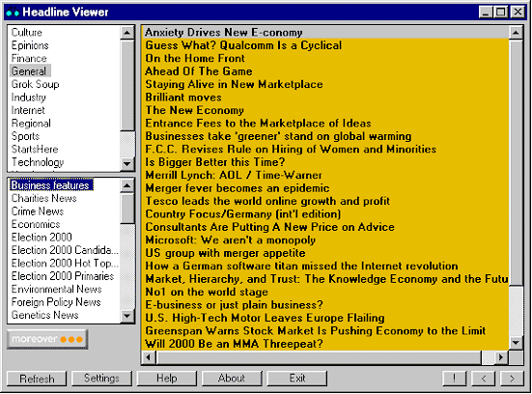
Task: Click the headlines vertical scrollbar thumb
Action: [516, 163]
